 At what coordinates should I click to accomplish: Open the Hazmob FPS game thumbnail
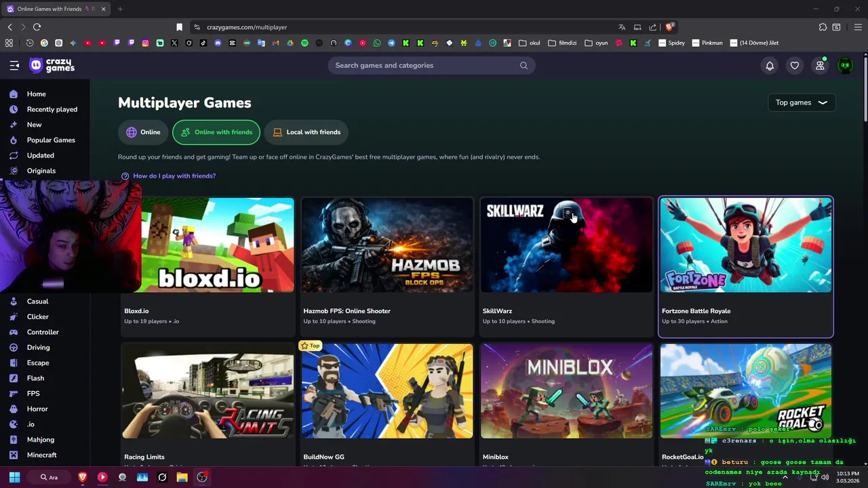[387, 245]
